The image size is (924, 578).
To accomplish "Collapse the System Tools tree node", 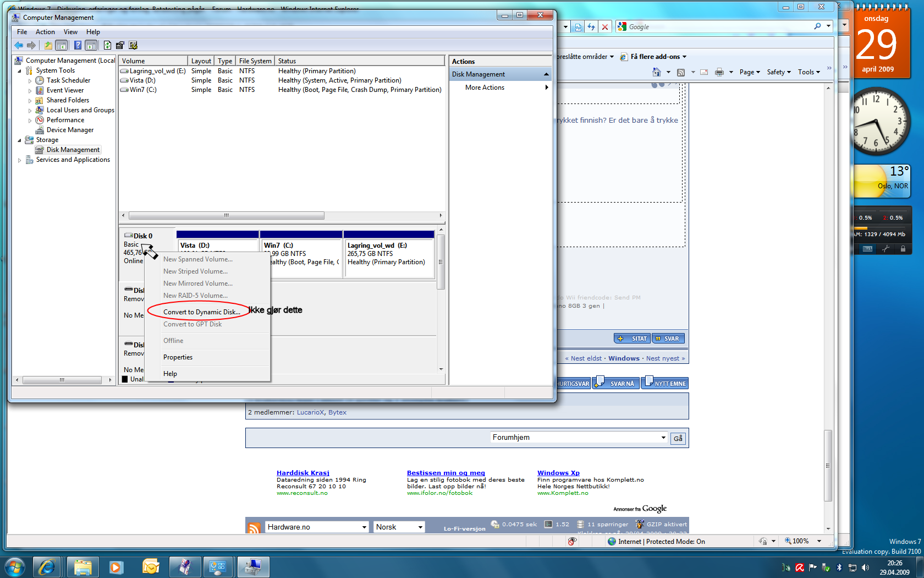I will tap(20, 70).
